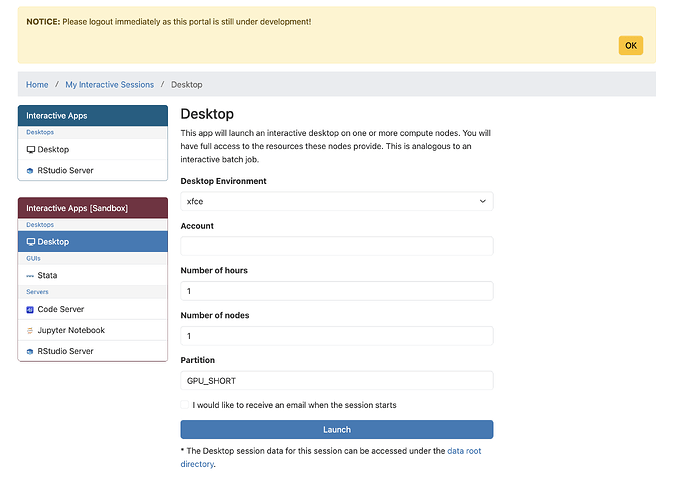Viewport: 690px width, 486px height.
Task: Click the Sandbox Desktop monitor icon
Action: (x=30, y=242)
